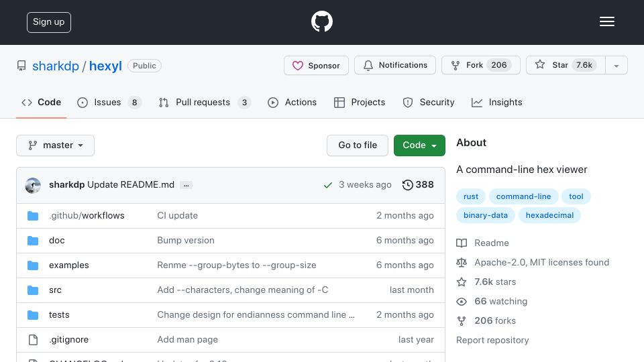Click the star icon beside 7.6k stars

click(x=462, y=282)
